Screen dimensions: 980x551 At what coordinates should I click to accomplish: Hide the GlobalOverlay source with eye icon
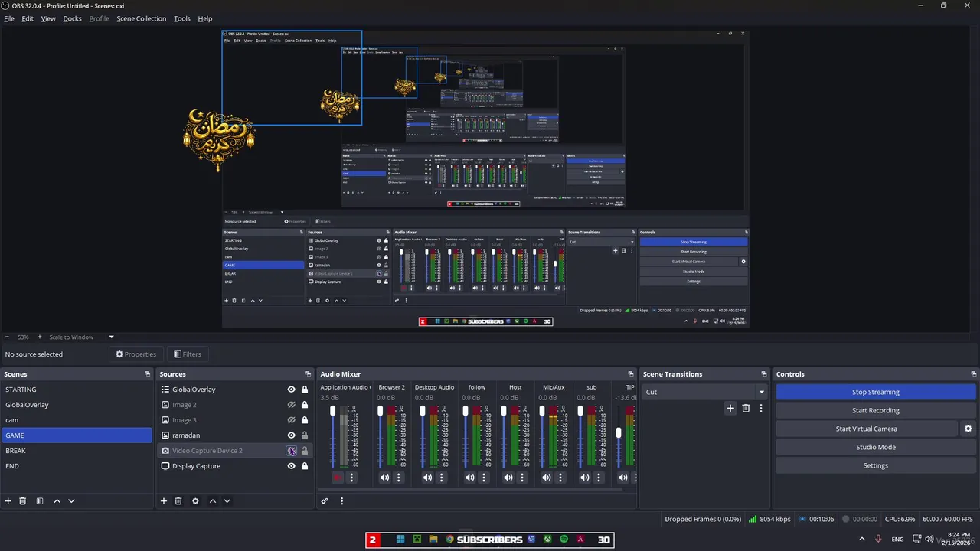[291, 390]
